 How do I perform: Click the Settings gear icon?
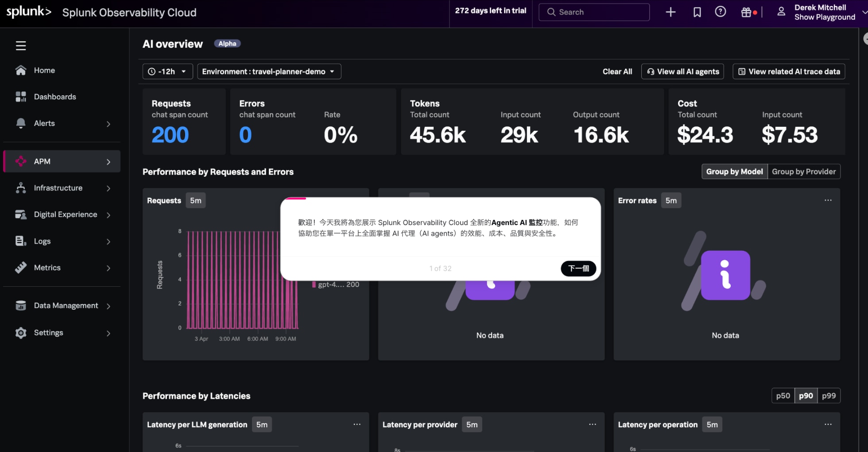(x=21, y=333)
